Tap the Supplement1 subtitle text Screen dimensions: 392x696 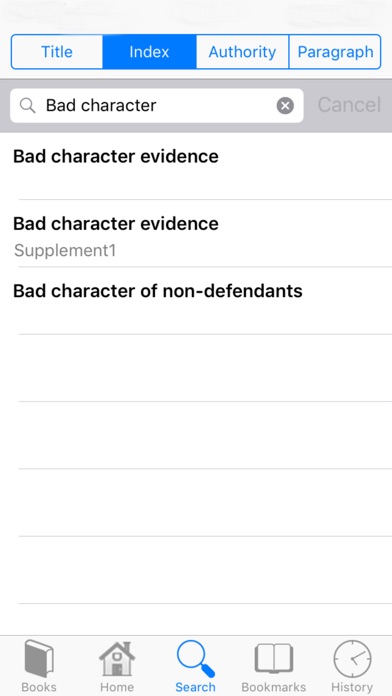point(65,251)
